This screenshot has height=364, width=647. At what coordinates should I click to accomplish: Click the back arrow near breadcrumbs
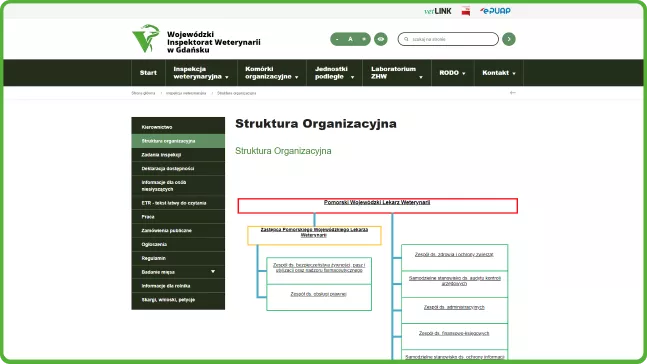click(512, 93)
